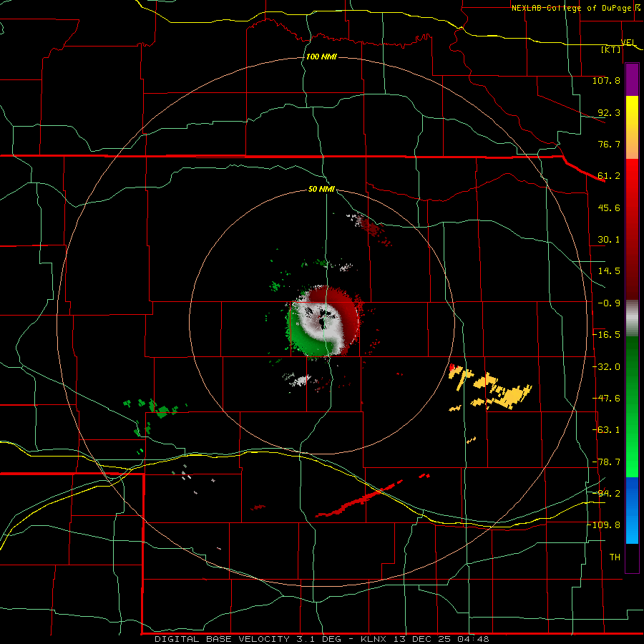Select the -32.0 scale value
644x644 pixels.
click(x=606, y=367)
